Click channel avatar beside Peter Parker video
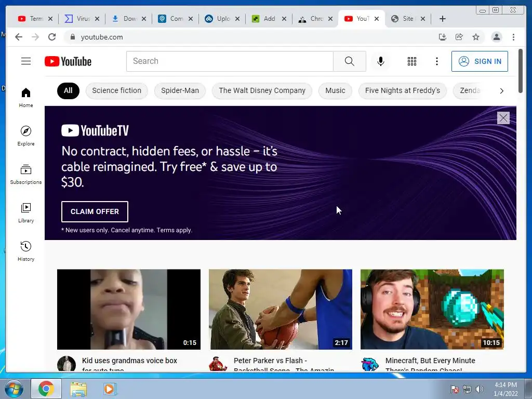This screenshot has height=399, width=532. click(x=218, y=364)
